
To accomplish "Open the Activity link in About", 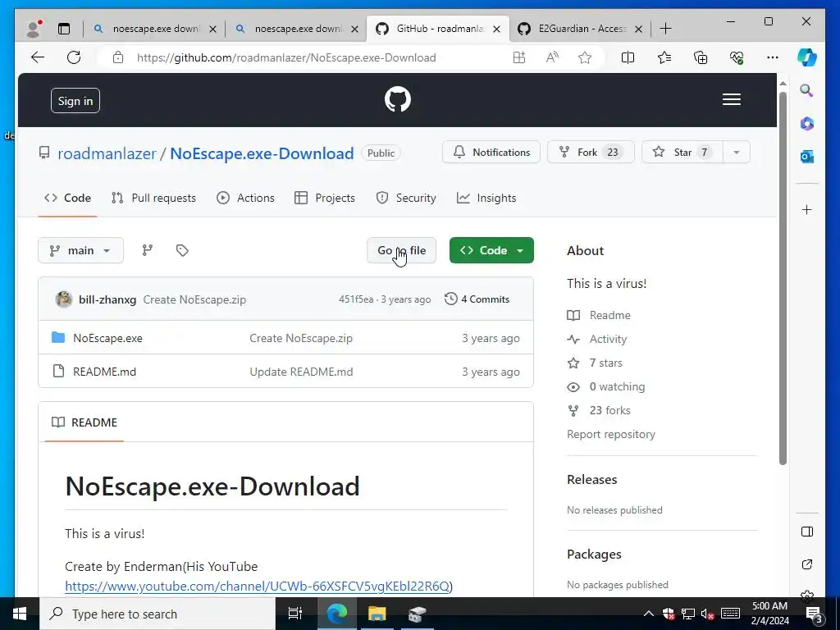I will point(608,339).
